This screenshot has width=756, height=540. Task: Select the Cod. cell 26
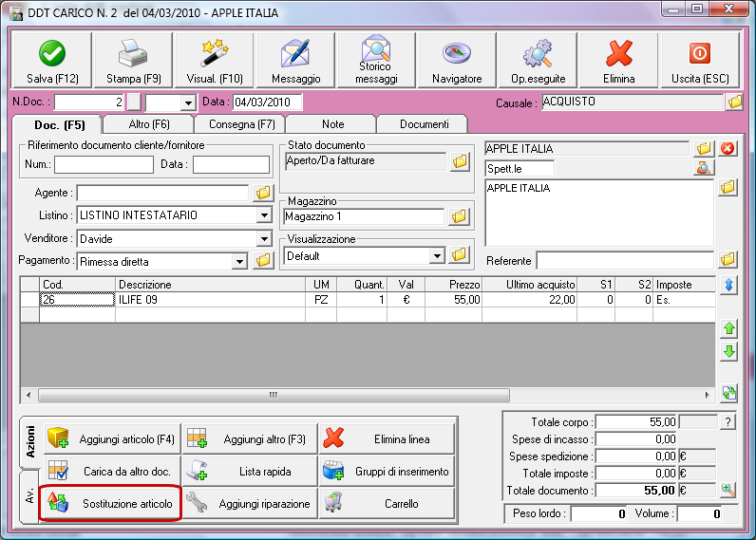tap(77, 300)
